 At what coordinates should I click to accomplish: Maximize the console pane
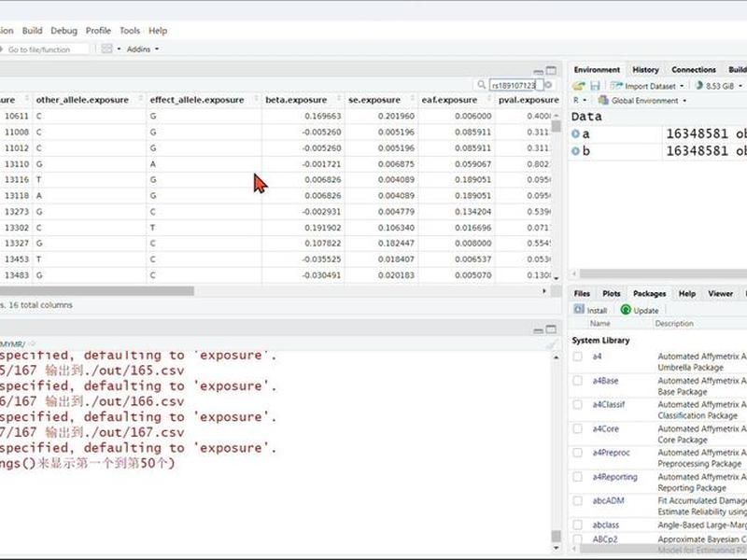point(551,329)
